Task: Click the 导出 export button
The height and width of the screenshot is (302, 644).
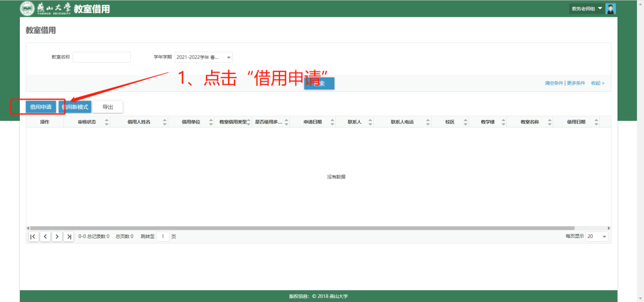Action: [108, 107]
